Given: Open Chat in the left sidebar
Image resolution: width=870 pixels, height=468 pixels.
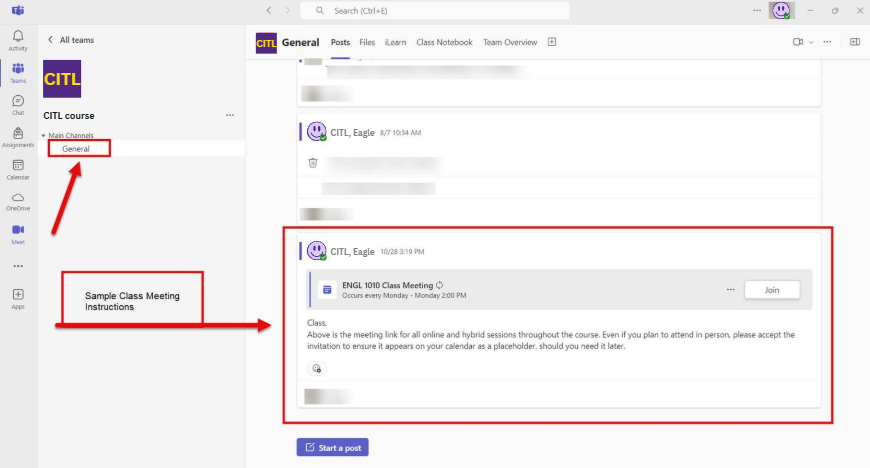Looking at the screenshot, I should [x=18, y=104].
